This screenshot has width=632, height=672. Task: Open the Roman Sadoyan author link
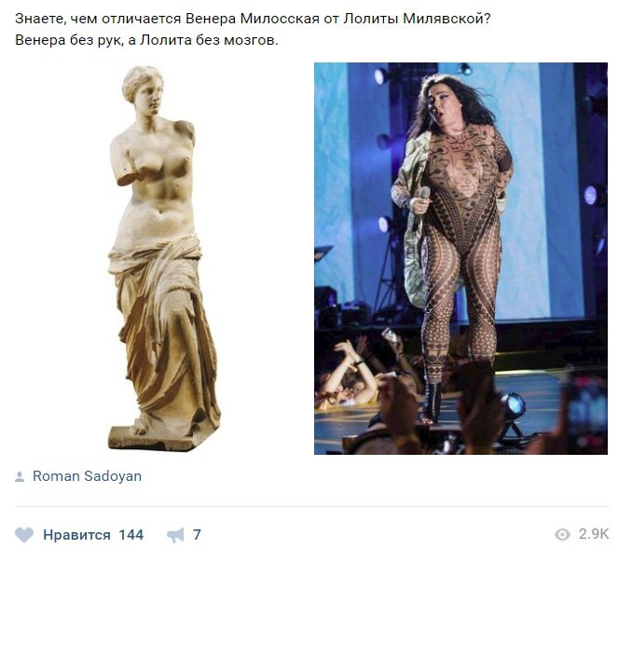click(x=87, y=476)
